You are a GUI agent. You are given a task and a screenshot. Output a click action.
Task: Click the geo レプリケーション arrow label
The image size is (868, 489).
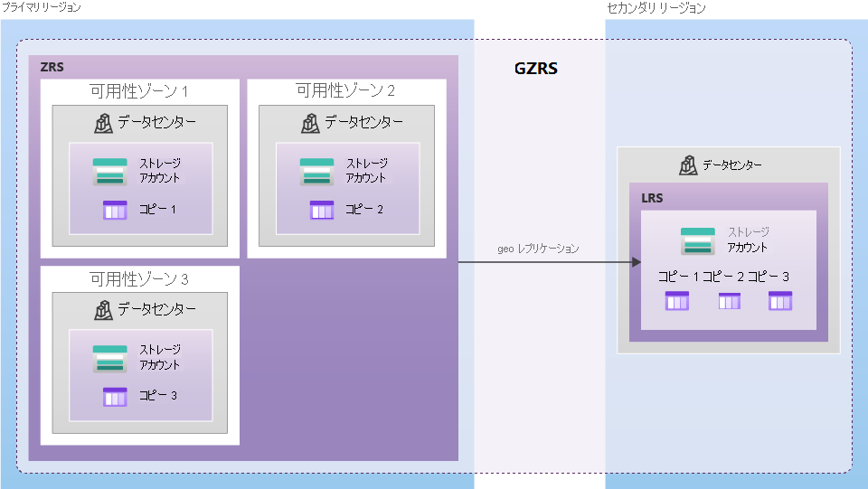538,249
